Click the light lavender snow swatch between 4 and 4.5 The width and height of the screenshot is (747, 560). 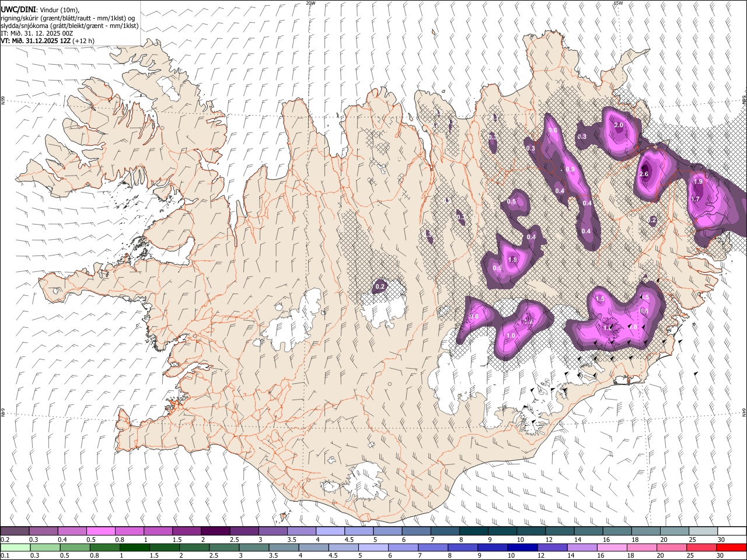(x=330, y=531)
